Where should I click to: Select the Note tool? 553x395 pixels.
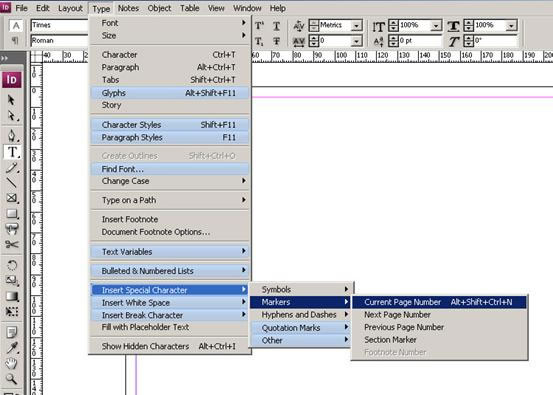11,332
